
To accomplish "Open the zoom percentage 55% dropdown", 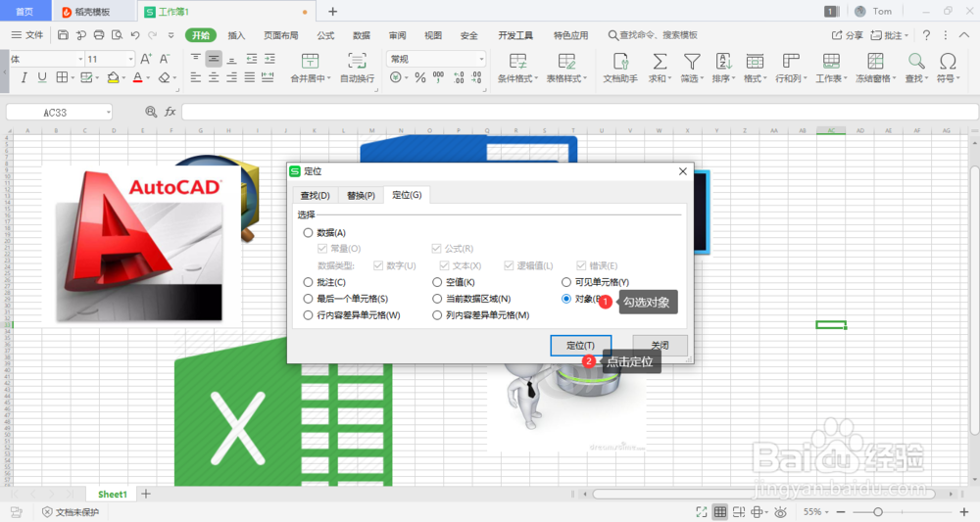I will click(x=815, y=512).
